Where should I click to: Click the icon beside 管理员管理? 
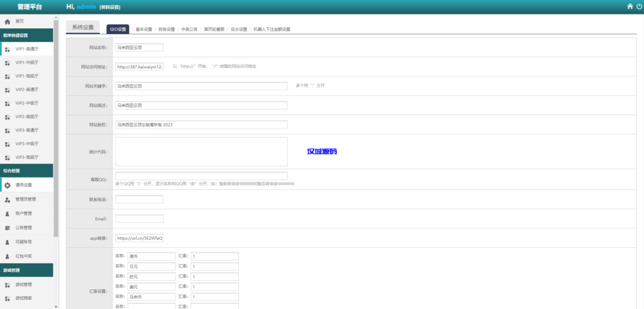pyautogui.click(x=7, y=199)
